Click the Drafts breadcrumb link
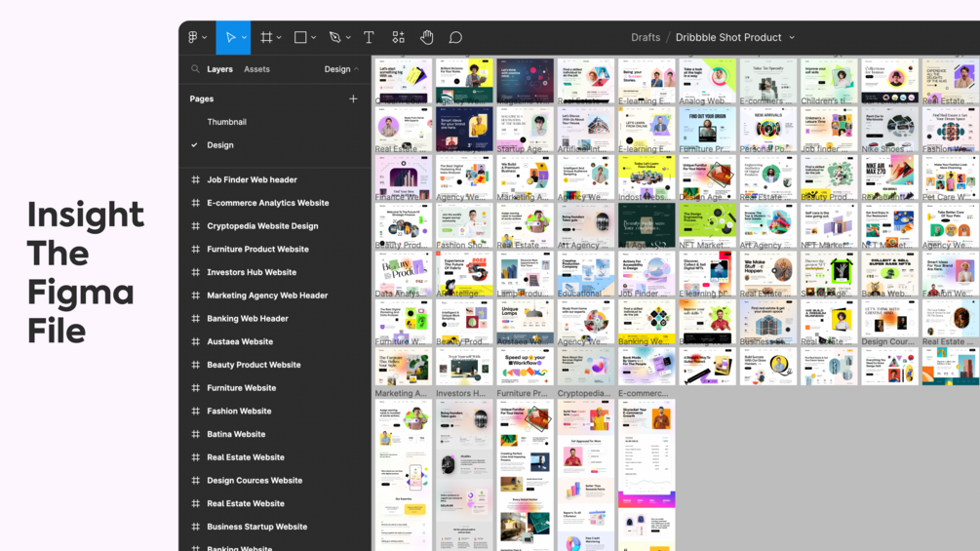Viewport: 980px width, 551px height. [x=646, y=37]
